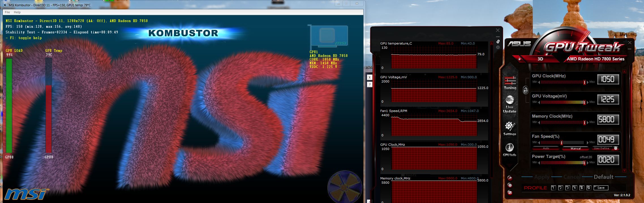Click the GPU Voltage slider handle

pyautogui.click(x=584, y=102)
